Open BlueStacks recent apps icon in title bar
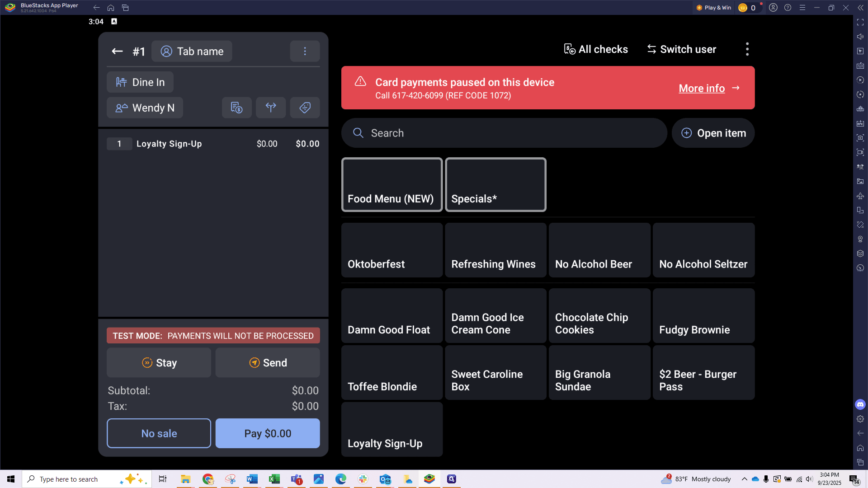The width and height of the screenshot is (868, 488). tap(125, 8)
